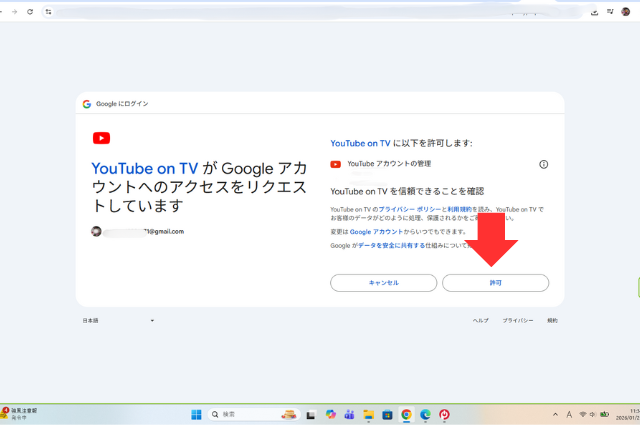The height and width of the screenshot is (425, 640).
Task: Click the browser forward arrow
Action: point(13,11)
